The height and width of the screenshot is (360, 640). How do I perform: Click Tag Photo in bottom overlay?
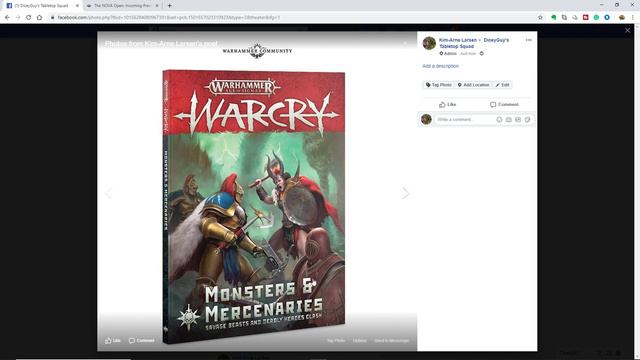click(336, 340)
